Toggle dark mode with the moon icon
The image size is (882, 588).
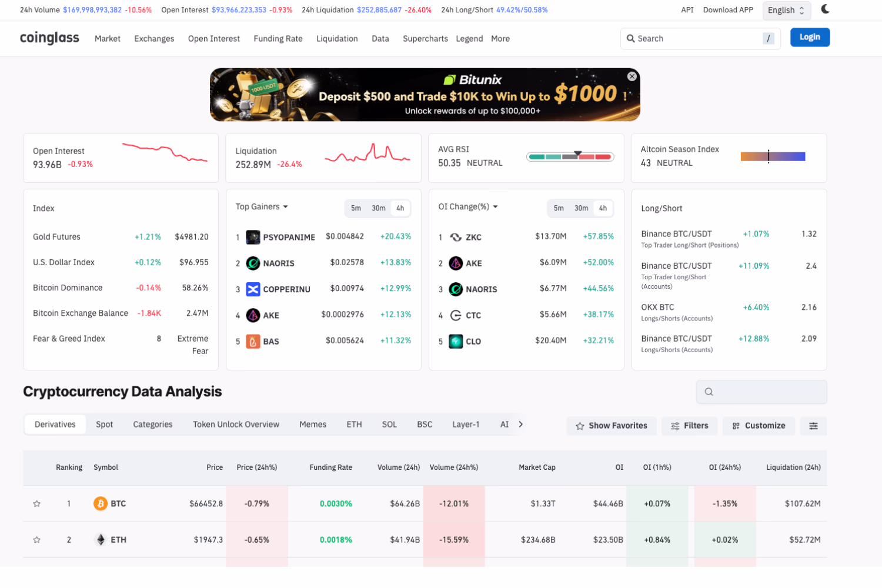tap(825, 9)
